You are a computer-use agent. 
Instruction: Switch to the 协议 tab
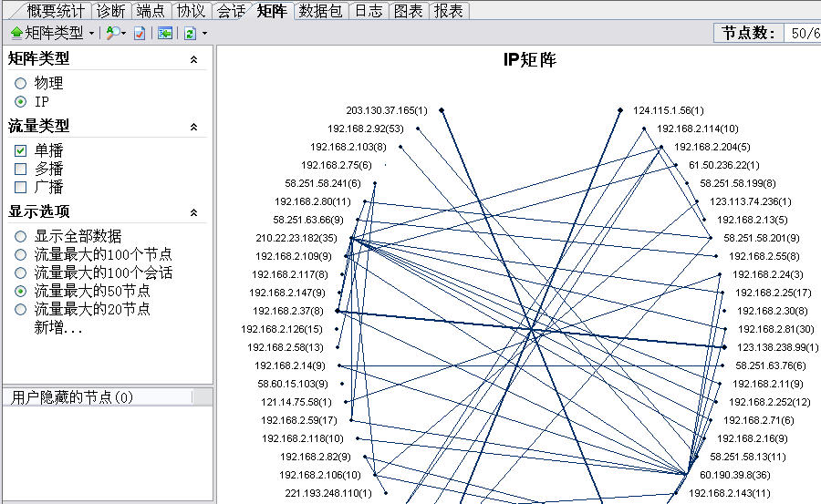coord(191,11)
